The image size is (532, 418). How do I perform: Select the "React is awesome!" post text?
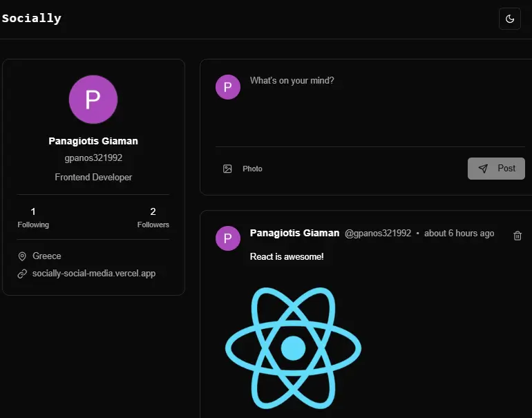(287, 256)
